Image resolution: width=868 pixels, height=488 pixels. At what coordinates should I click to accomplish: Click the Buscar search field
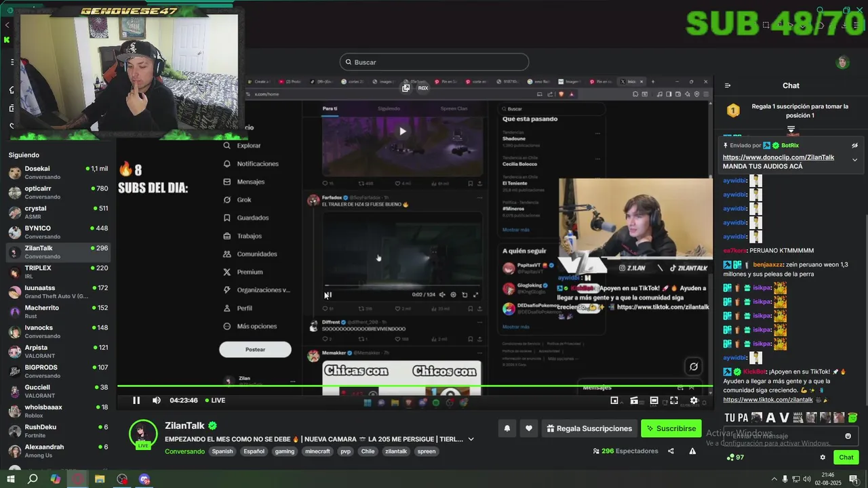tap(434, 62)
